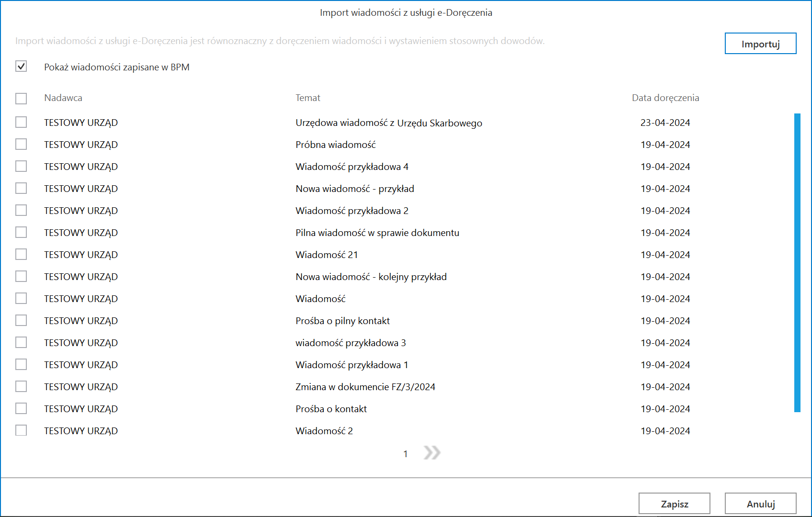Select page number 1 in pagination

(x=405, y=454)
